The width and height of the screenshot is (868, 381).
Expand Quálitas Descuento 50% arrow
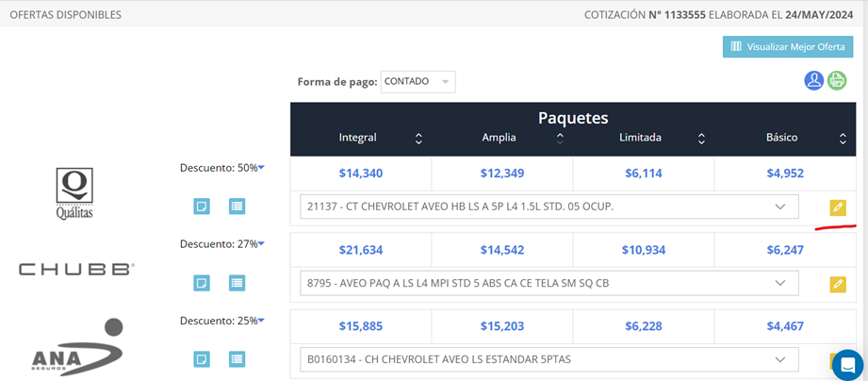(261, 167)
